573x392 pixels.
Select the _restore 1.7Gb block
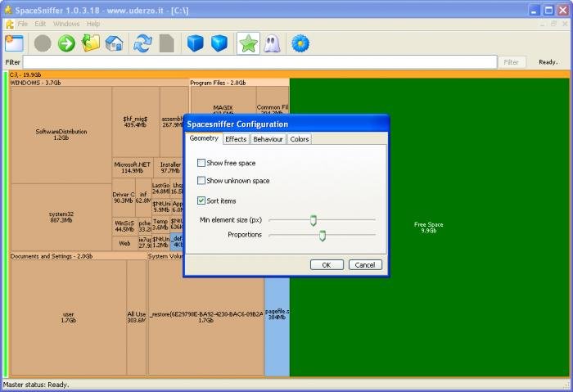click(x=205, y=317)
